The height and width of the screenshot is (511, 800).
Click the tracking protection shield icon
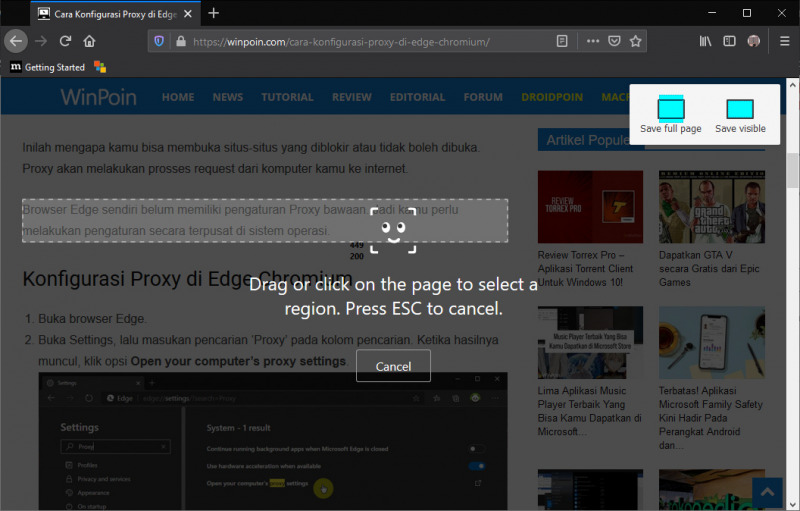(x=159, y=41)
